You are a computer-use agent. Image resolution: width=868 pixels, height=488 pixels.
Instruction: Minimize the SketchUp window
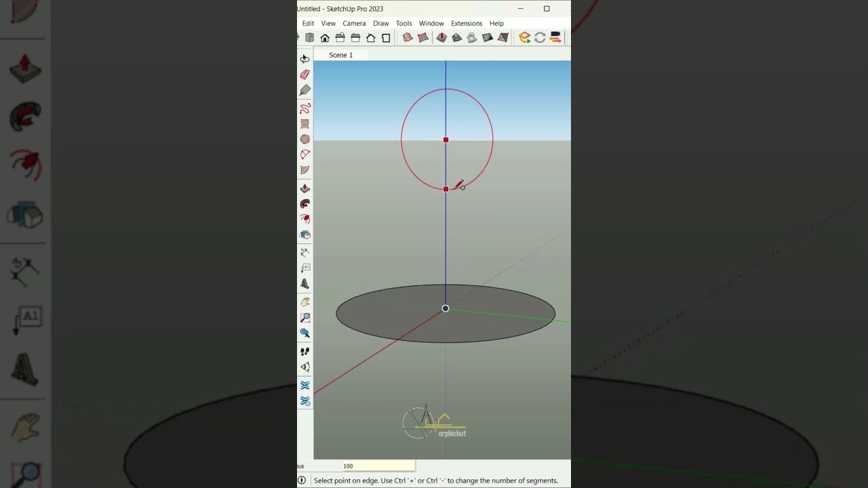(521, 9)
